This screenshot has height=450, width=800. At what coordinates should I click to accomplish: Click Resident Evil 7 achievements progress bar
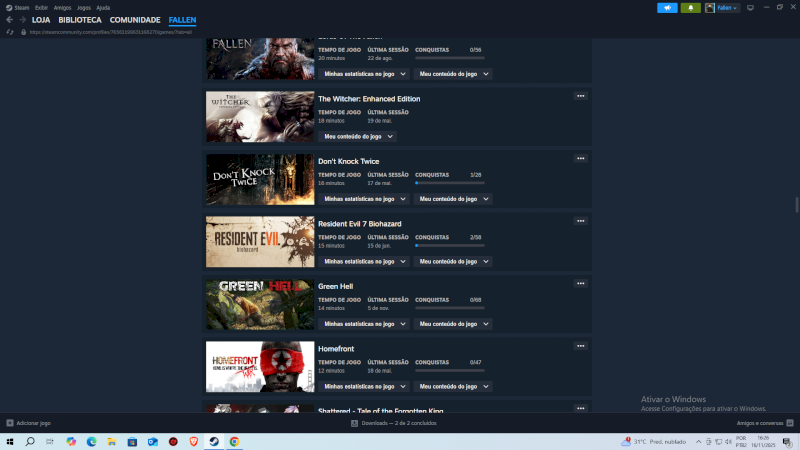click(449, 245)
